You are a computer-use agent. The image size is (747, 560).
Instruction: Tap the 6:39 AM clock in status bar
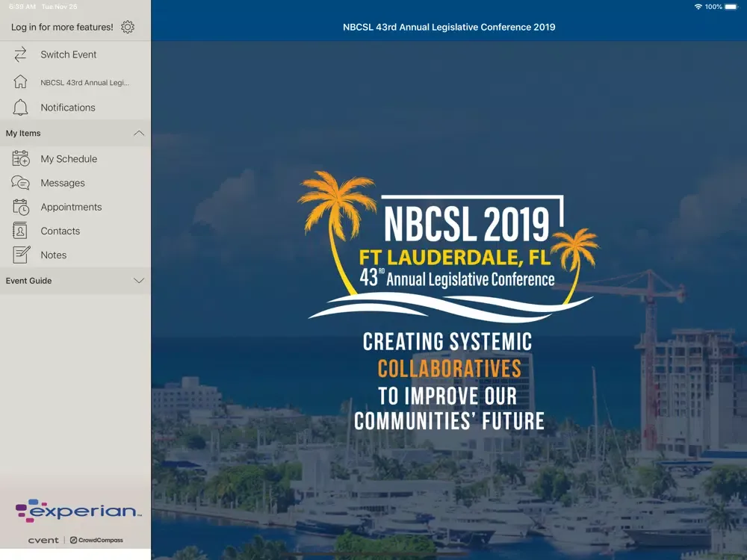coord(22,7)
